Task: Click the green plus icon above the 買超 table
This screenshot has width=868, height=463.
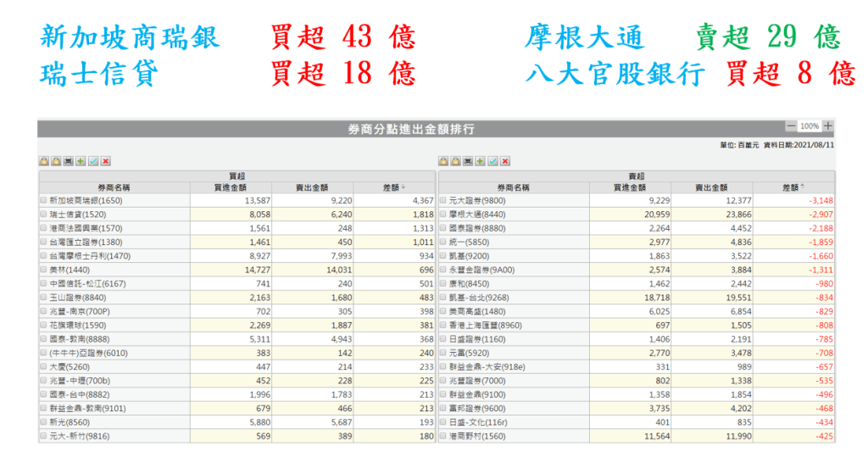Action: click(x=81, y=161)
